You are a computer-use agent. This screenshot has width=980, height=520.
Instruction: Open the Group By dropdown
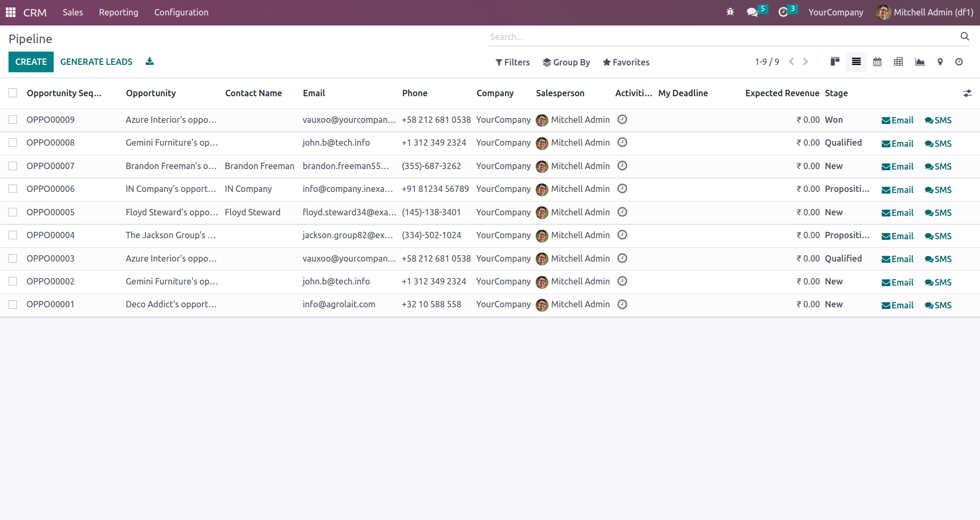[x=567, y=62]
